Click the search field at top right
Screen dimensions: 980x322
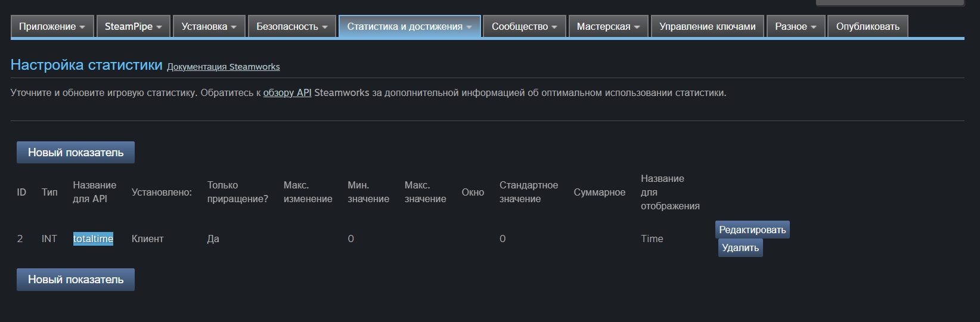click(x=889, y=2)
